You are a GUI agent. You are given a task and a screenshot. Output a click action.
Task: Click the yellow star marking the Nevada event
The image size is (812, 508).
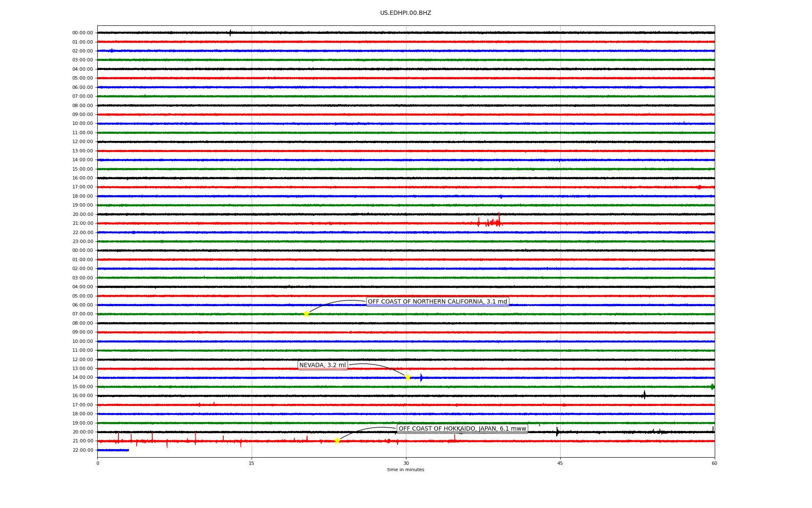coord(408,377)
